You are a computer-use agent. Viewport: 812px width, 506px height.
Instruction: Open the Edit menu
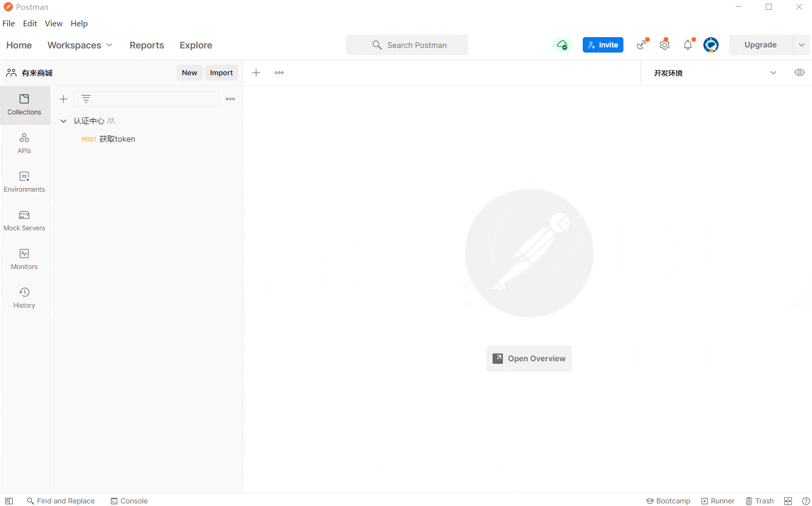click(x=30, y=24)
